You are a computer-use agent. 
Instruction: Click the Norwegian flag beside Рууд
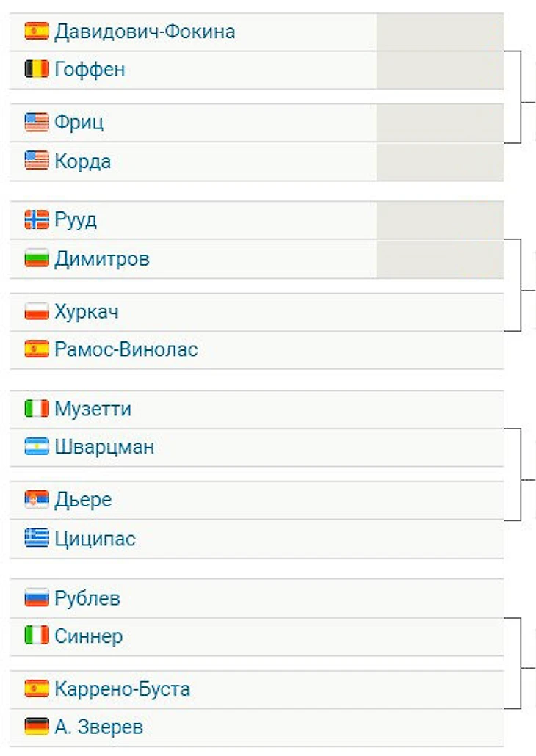[37, 220]
